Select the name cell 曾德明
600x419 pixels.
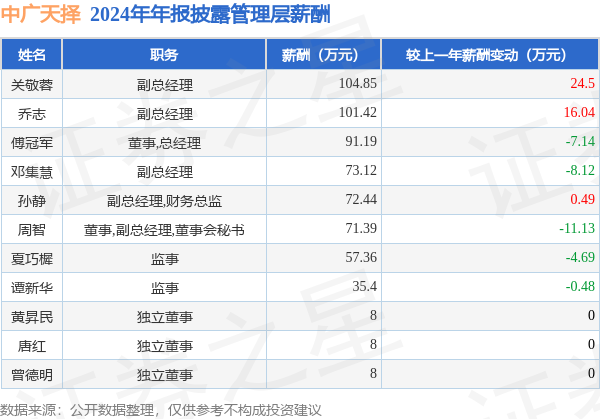pos(32,375)
